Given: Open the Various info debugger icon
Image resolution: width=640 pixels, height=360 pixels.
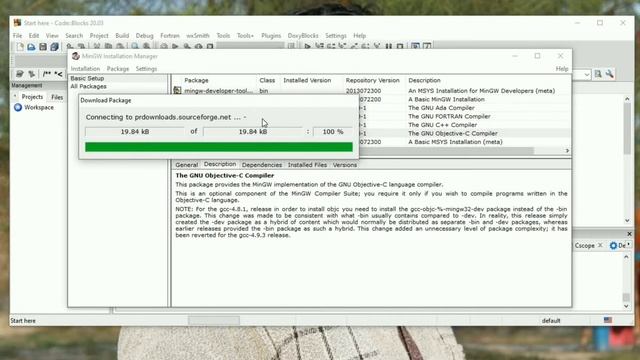Looking at the screenshot, I should pos(427,47).
